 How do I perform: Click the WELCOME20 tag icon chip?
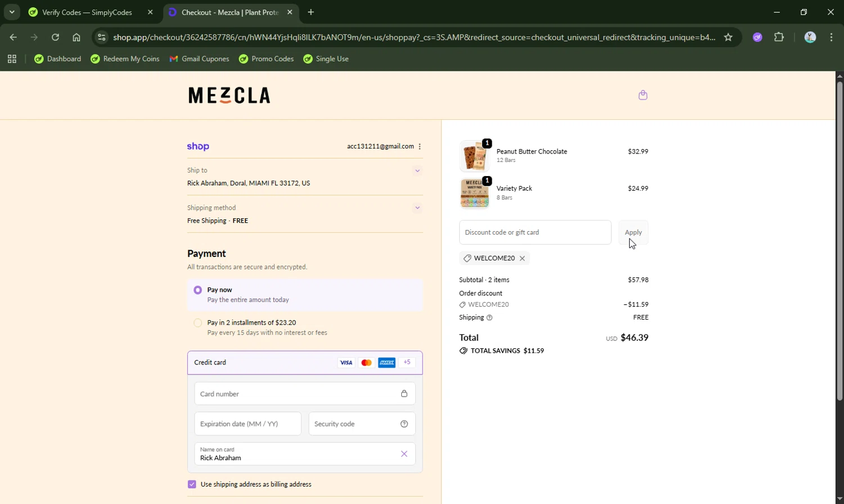[467, 258]
